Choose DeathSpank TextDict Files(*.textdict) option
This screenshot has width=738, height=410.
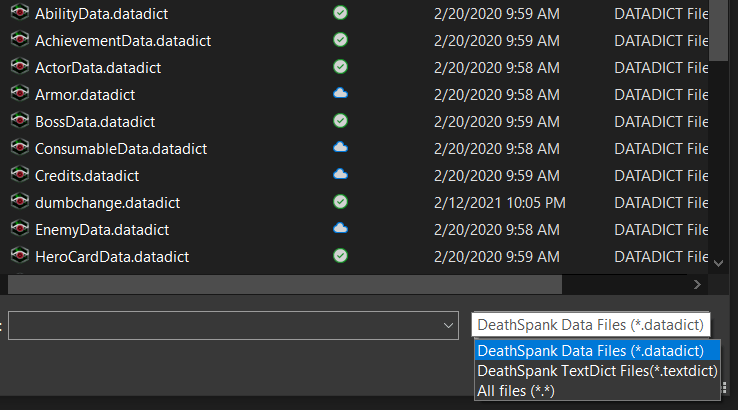597,371
